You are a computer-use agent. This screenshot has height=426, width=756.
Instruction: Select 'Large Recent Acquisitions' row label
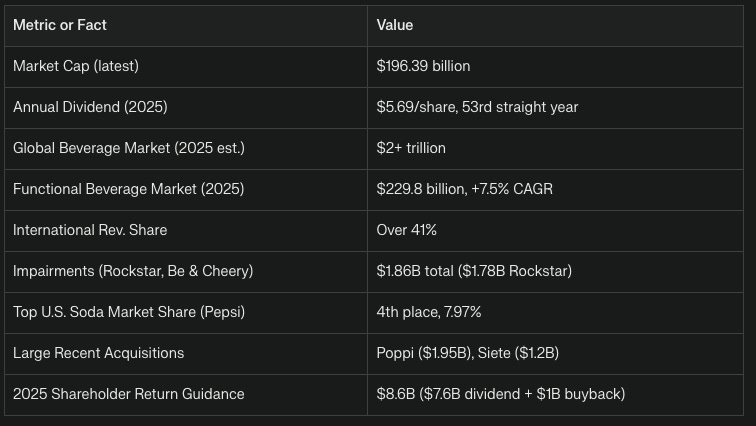click(98, 353)
